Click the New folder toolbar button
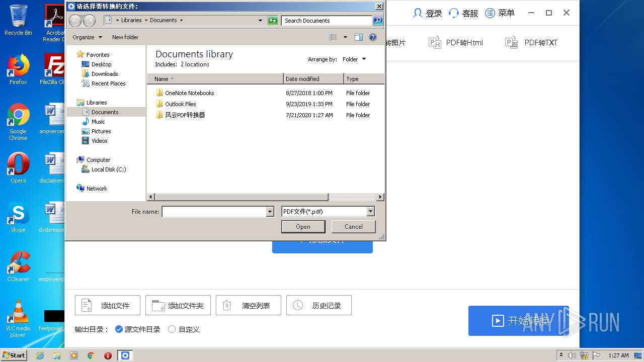 [x=125, y=37]
